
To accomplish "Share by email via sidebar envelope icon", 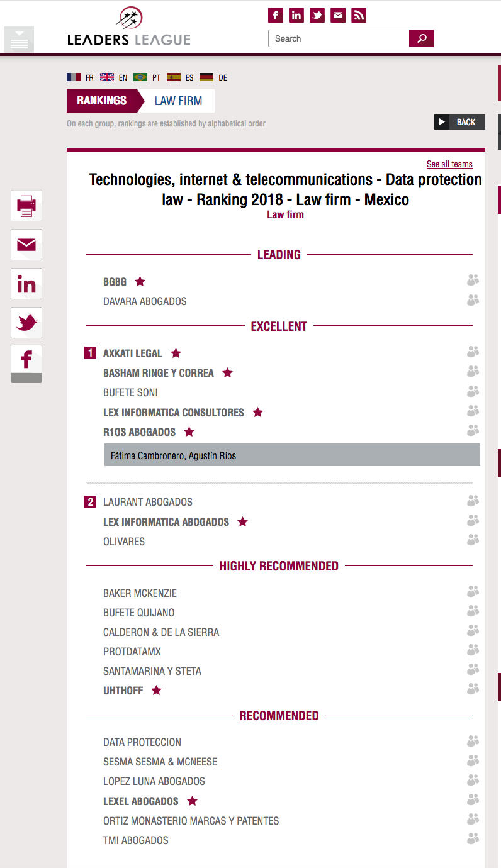I will [x=26, y=245].
